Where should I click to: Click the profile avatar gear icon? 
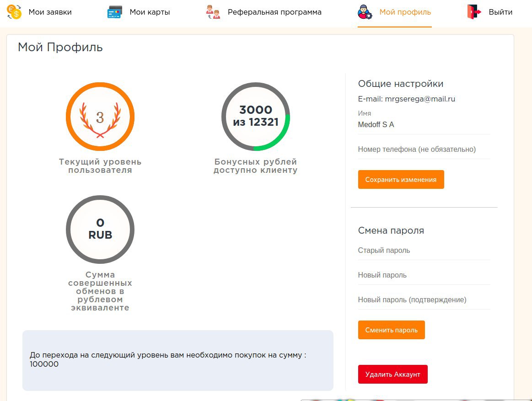(x=365, y=12)
